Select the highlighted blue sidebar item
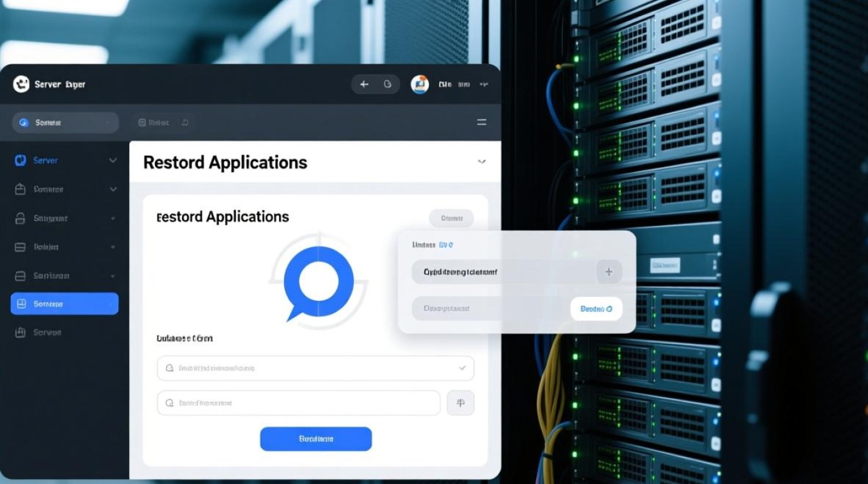The height and width of the screenshot is (484, 868). click(x=65, y=303)
